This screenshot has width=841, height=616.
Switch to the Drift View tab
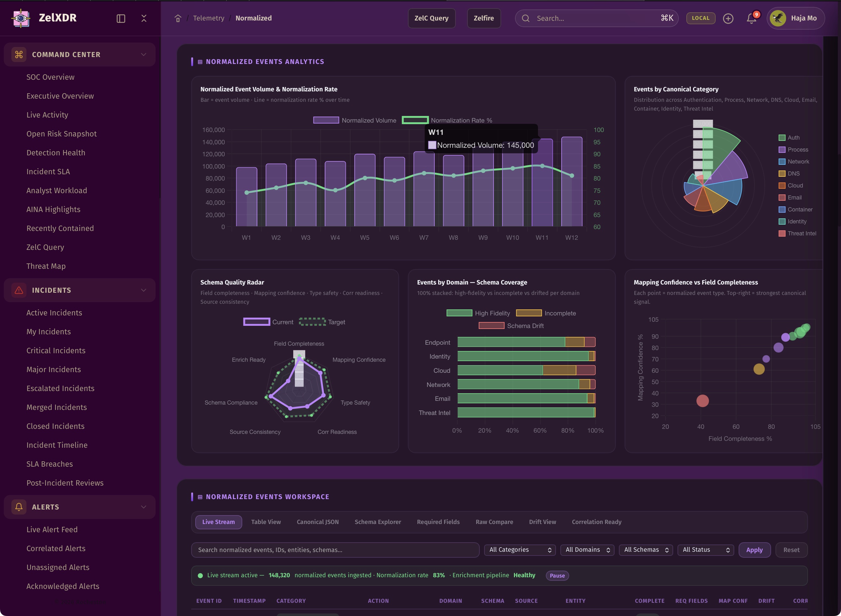tap(542, 522)
